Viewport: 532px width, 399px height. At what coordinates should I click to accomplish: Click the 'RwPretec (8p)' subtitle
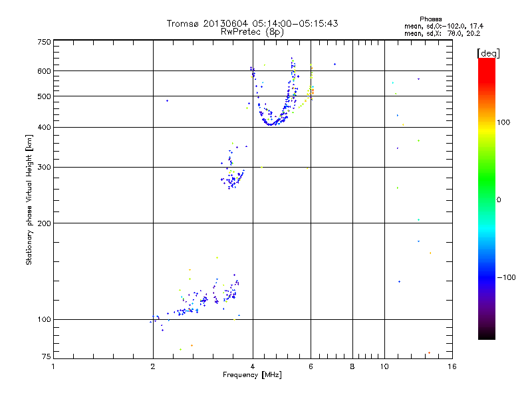coord(252,32)
